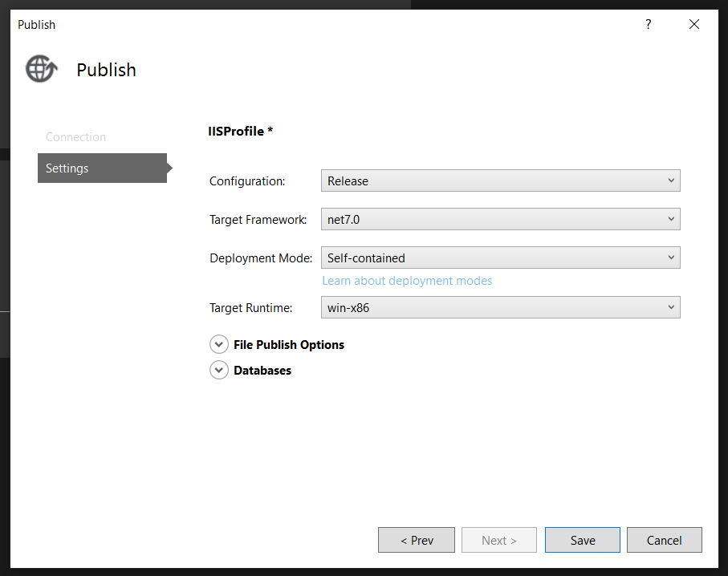
Task: Open the Deployment Mode dropdown showing Self-contained
Action: point(500,258)
